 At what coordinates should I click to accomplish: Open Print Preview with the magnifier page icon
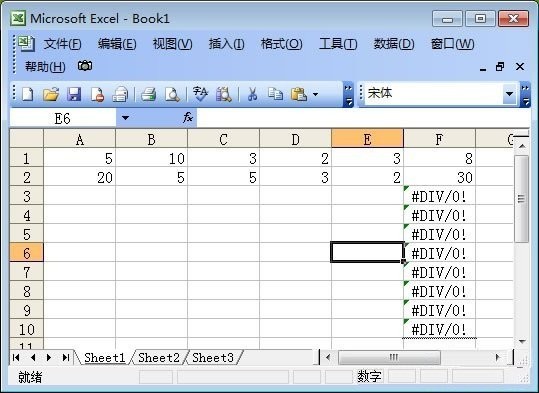tap(172, 94)
